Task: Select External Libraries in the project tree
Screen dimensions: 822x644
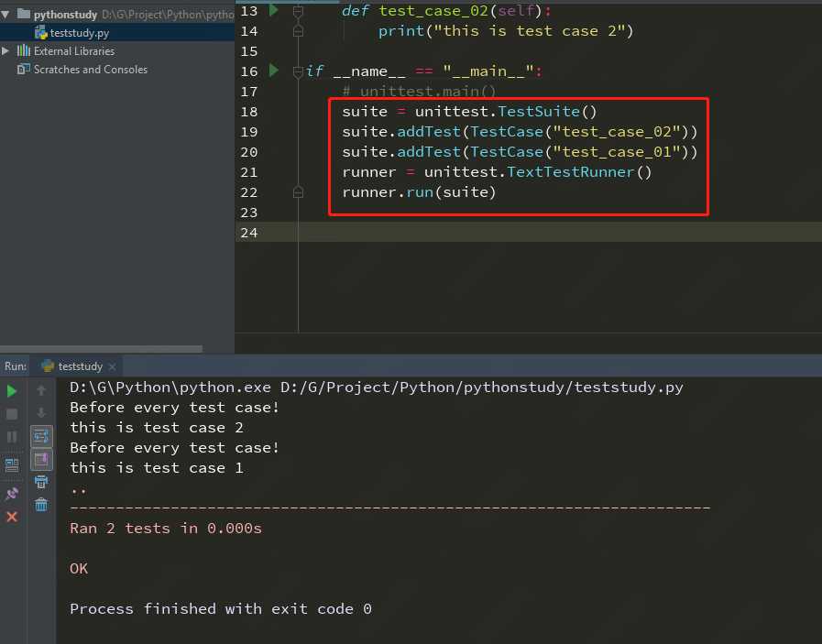Action: [74, 50]
